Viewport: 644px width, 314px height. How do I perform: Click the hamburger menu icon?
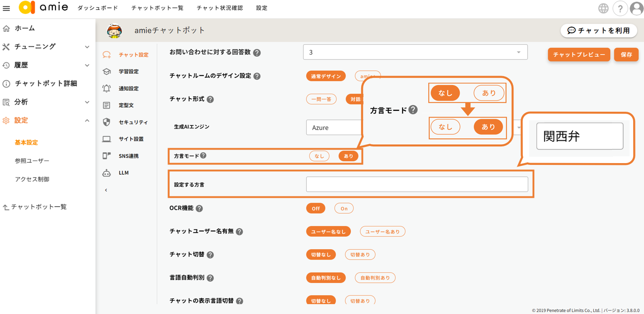[x=6, y=8]
